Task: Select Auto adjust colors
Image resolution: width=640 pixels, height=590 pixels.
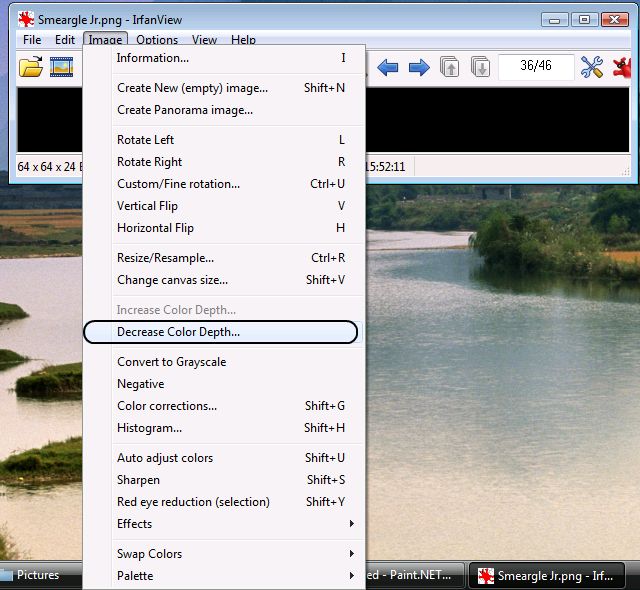Action: (223, 458)
